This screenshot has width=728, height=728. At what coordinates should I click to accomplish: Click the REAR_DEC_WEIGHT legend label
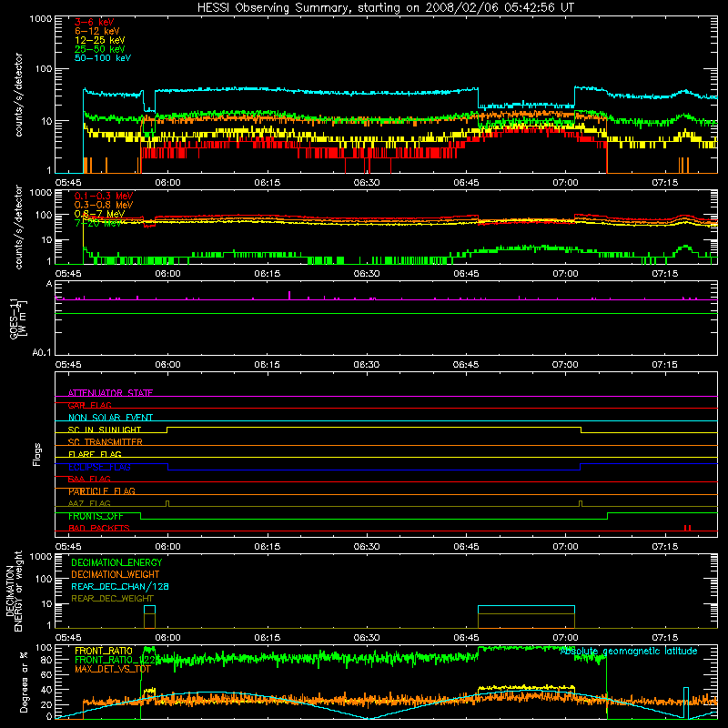click(x=112, y=599)
